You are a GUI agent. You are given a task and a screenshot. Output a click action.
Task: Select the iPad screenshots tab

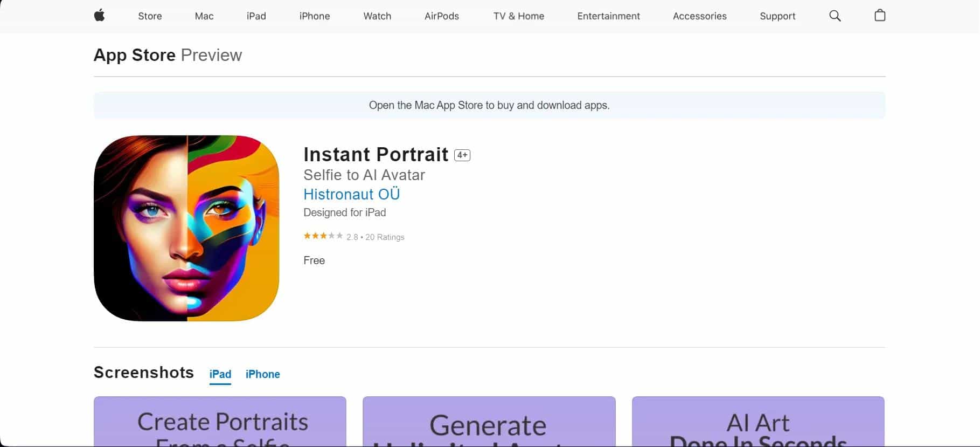pos(220,374)
